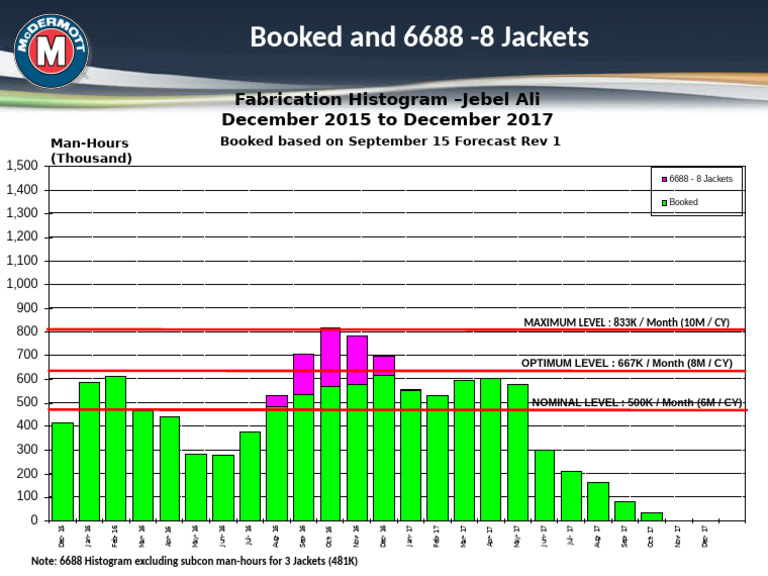Click the '6688 - 8 Jackets' legend text
The height and width of the screenshot is (576, 768).
coord(700,179)
